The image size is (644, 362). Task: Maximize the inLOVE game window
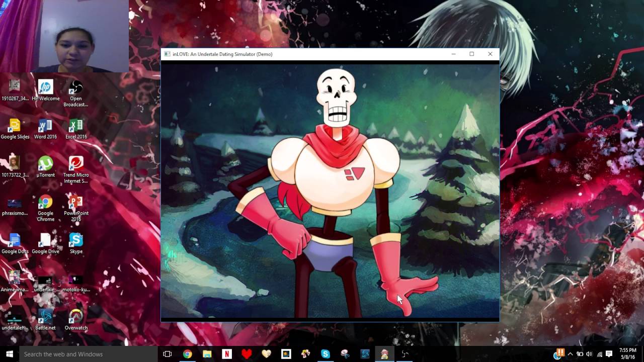(x=471, y=54)
